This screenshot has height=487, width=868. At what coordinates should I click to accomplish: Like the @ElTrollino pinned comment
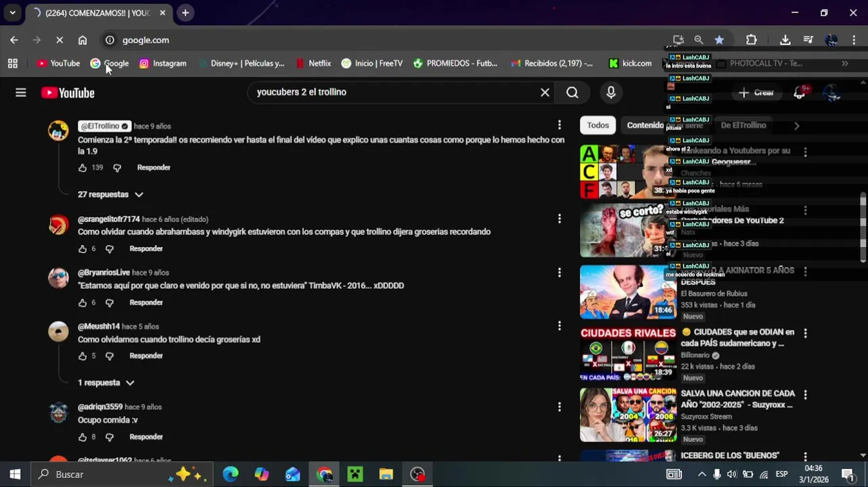point(83,168)
